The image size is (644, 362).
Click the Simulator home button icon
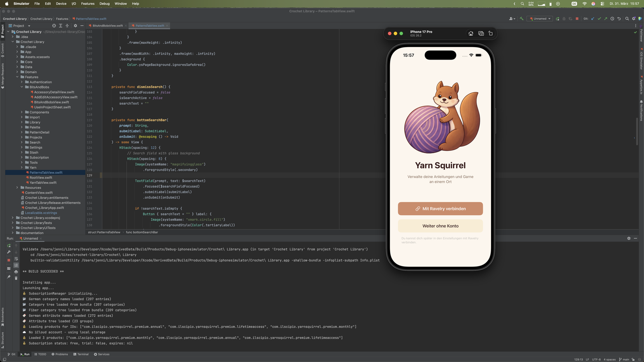click(471, 33)
